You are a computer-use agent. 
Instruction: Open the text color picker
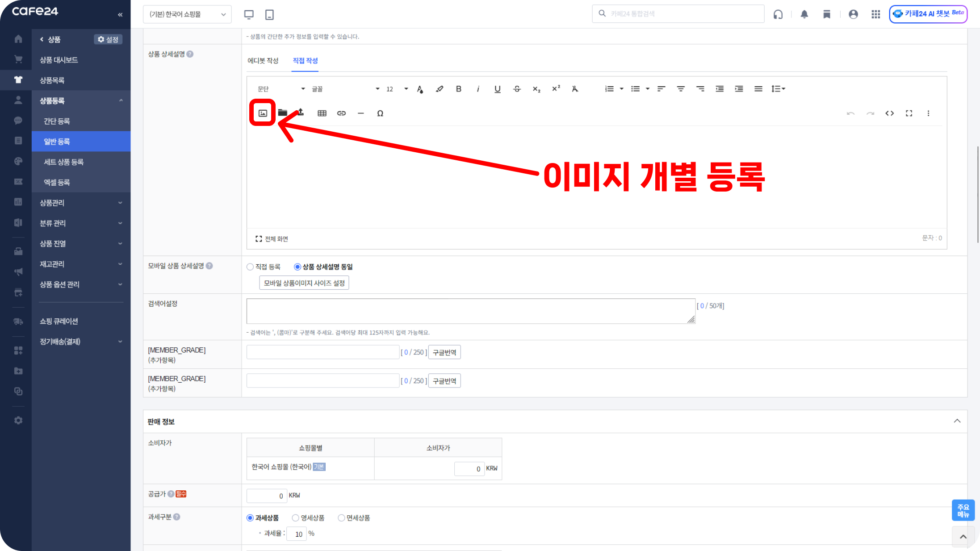420,89
